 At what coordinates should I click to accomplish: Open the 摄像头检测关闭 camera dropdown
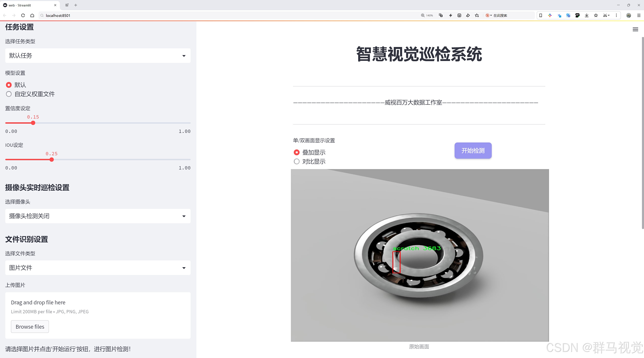(98, 216)
